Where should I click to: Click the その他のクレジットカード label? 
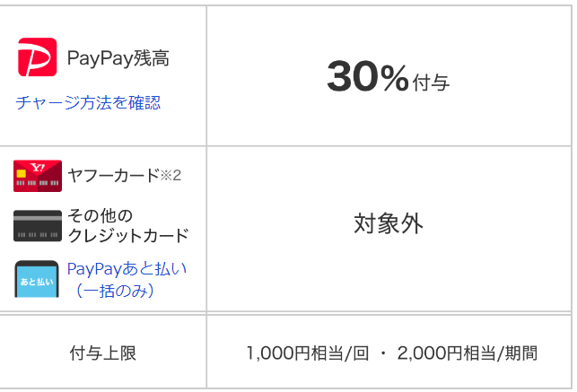tap(128, 225)
